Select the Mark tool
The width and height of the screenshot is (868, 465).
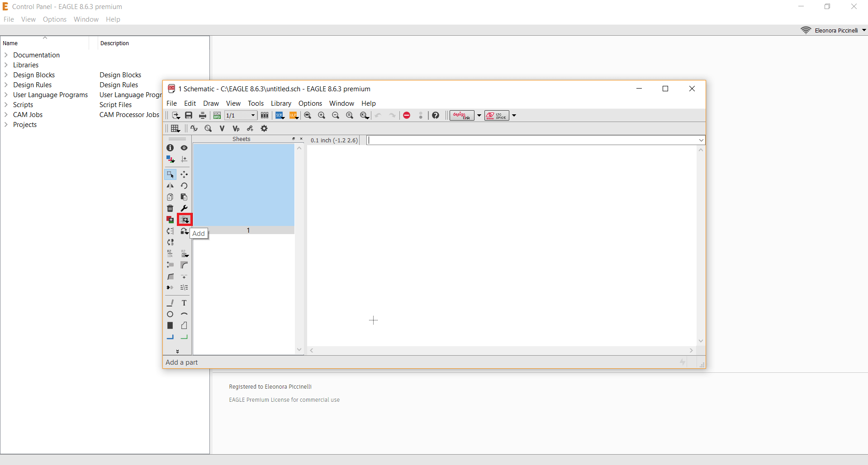(184, 159)
